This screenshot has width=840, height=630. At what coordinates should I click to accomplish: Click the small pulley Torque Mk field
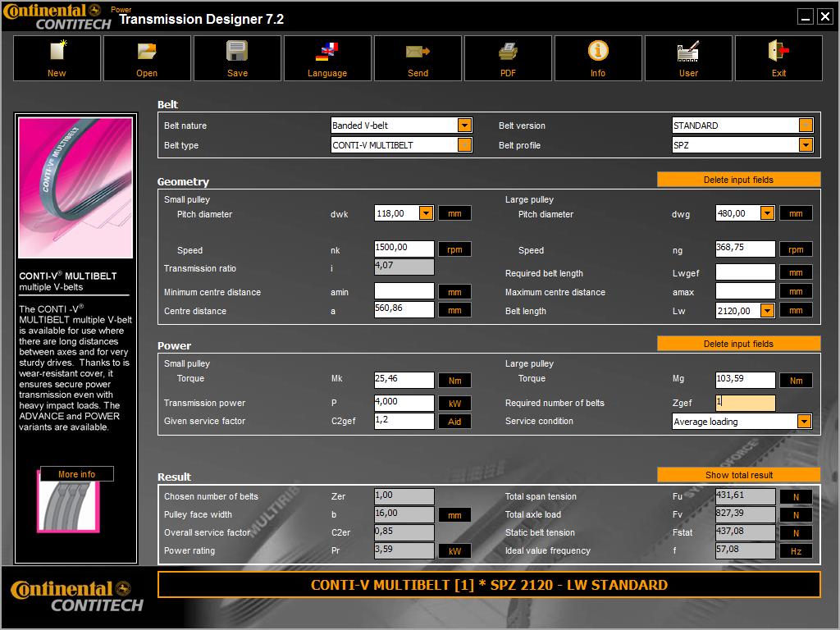404,380
